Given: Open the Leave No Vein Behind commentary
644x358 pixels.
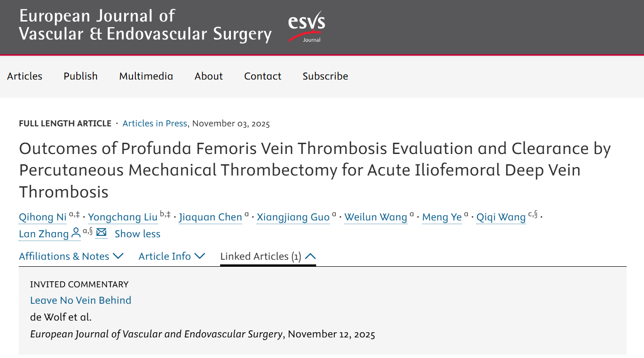Looking at the screenshot, I should 81,300.
